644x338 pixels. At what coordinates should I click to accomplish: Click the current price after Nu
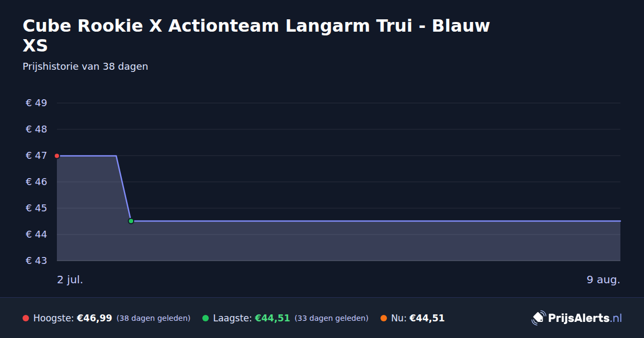(427, 318)
